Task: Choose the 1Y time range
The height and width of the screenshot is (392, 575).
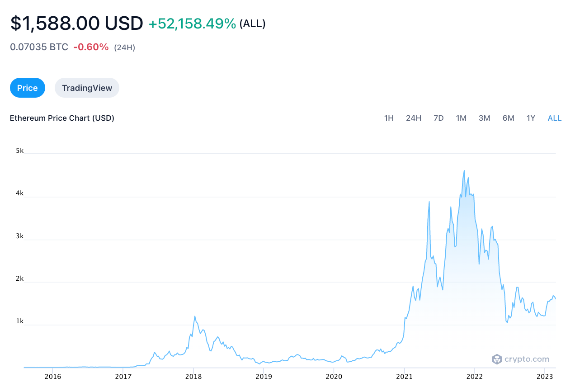Action: click(x=531, y=118)
